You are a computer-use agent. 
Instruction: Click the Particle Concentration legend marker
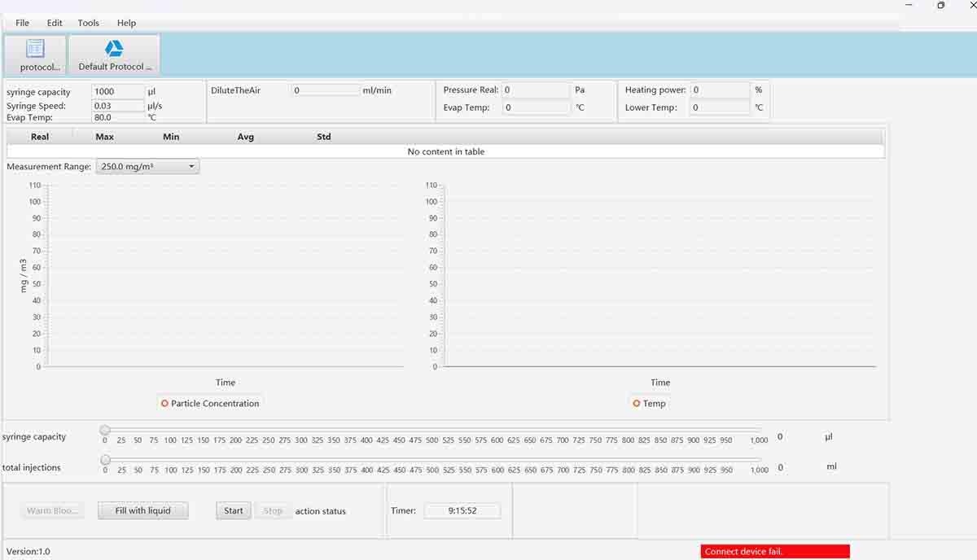[164, 404]
